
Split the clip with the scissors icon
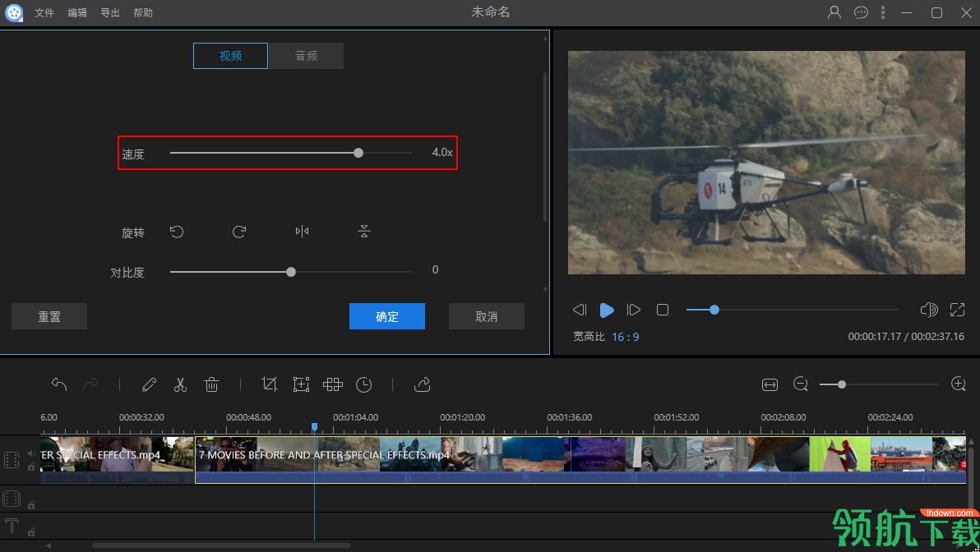click(180, 384)
